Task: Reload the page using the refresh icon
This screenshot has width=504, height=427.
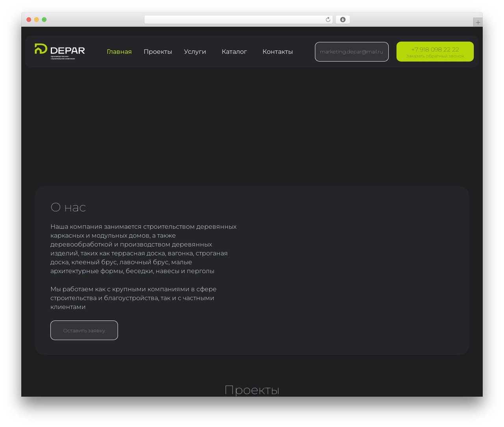Action: click(x=328, y=20)
